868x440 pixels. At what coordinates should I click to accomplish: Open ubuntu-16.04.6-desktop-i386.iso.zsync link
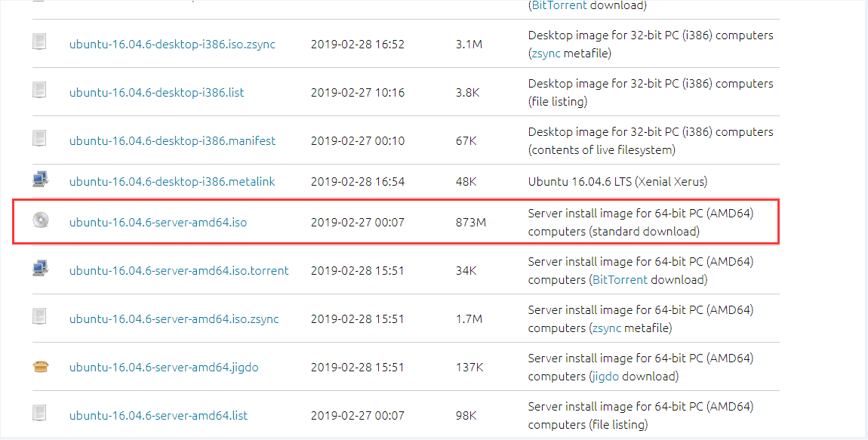[x=172, y=45]
